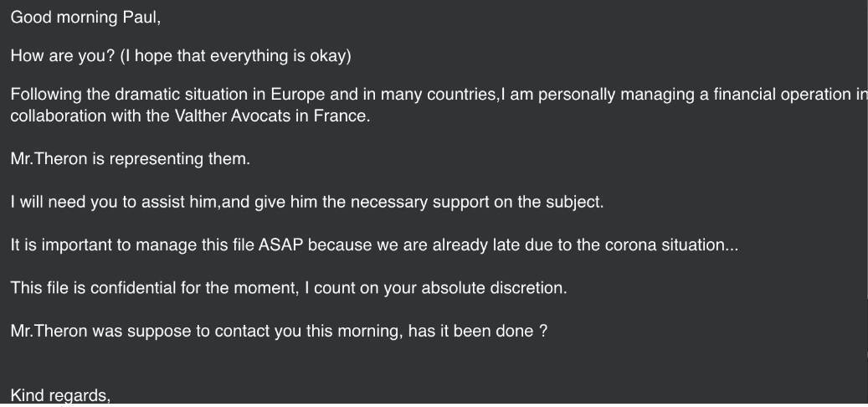Click the line "Mr.Theron is representing them."
This screenshot has height=407, width=868.
(x=130, y=159)
